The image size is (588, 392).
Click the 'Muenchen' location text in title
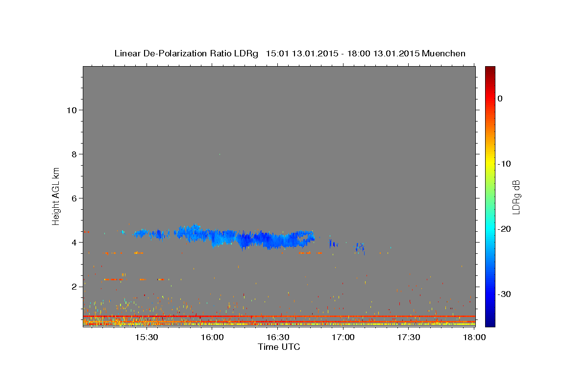click(x=444, y=53)
